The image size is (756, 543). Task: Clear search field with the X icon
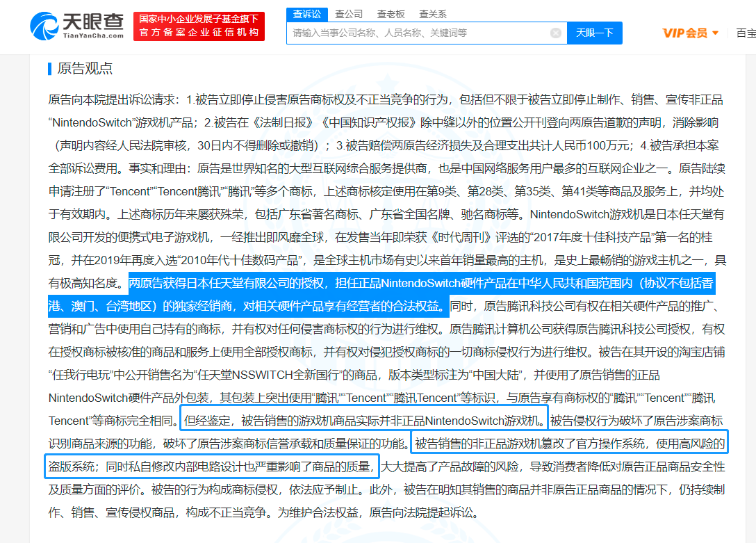[555, 33]
